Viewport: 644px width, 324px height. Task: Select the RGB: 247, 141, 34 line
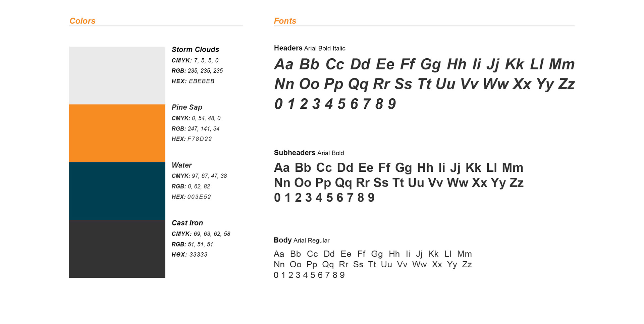point(196,129)
